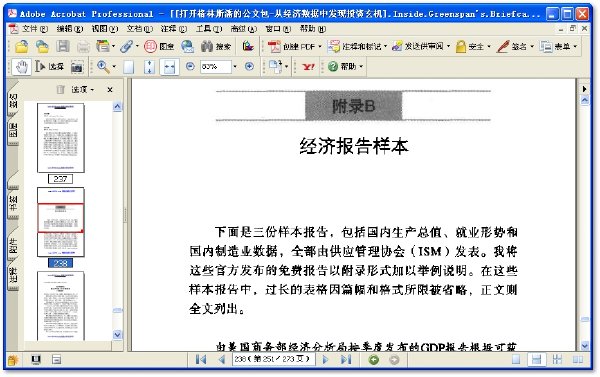The image size is (600, 377).
Task: Click the Fit Page icon
Action: [x=150, y=67]
